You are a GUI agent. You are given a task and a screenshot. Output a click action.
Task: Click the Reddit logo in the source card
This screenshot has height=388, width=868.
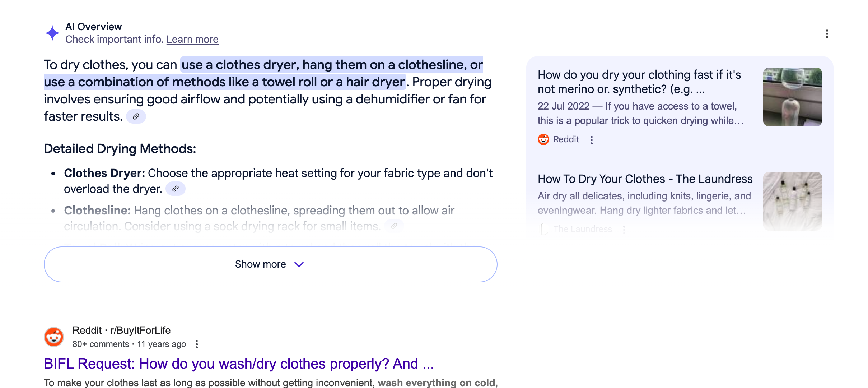point(543,139)
